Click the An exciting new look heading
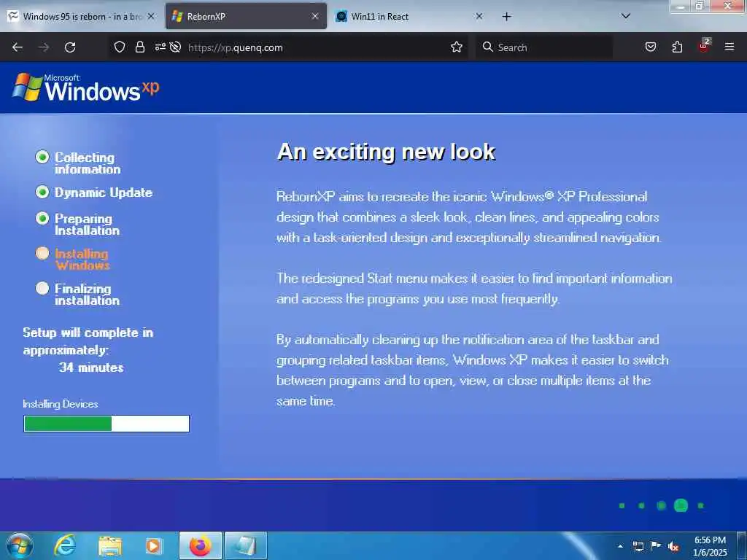Screen dimensions: 747x560 click(x=386, y=152)
